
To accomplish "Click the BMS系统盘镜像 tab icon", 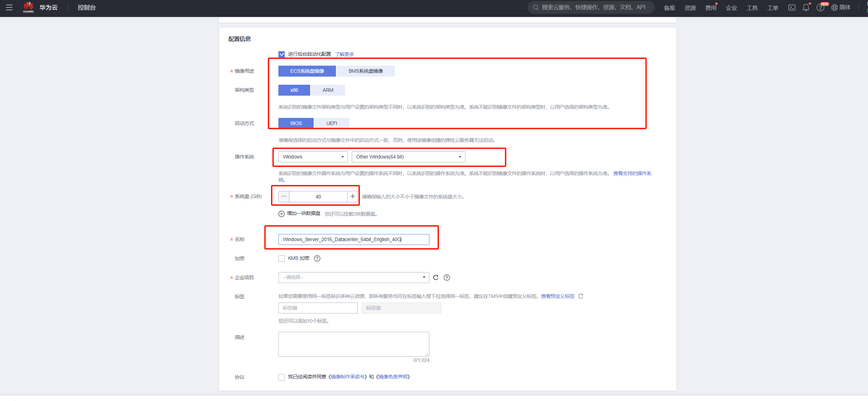I will point(366,71).
